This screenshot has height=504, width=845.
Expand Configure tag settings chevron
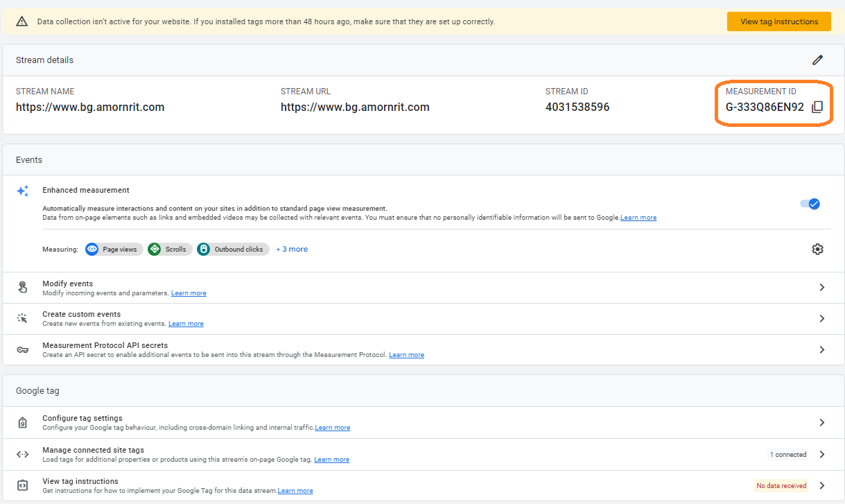click(x=821, y=422)
